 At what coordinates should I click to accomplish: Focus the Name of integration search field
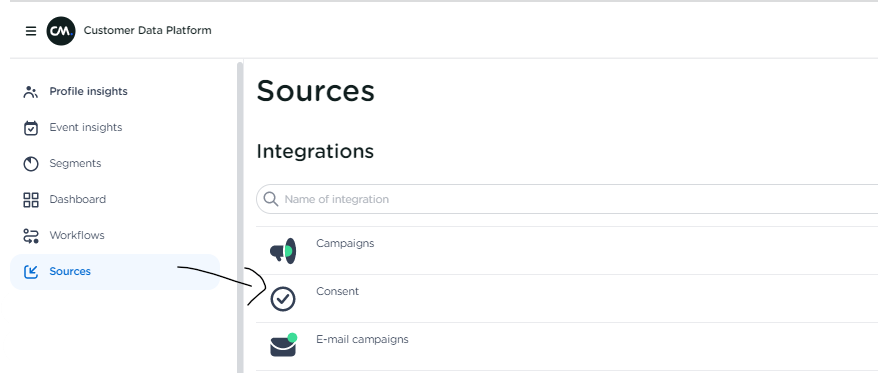click(567, 199)
